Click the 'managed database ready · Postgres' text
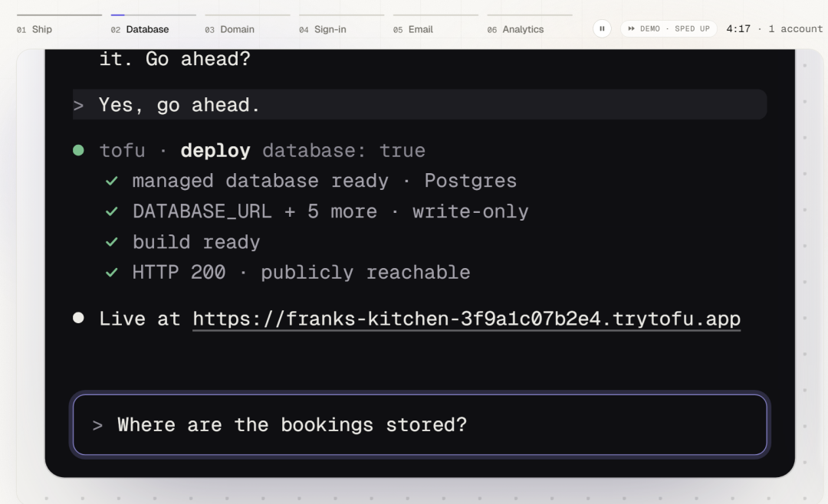 (x=324, y=181)
